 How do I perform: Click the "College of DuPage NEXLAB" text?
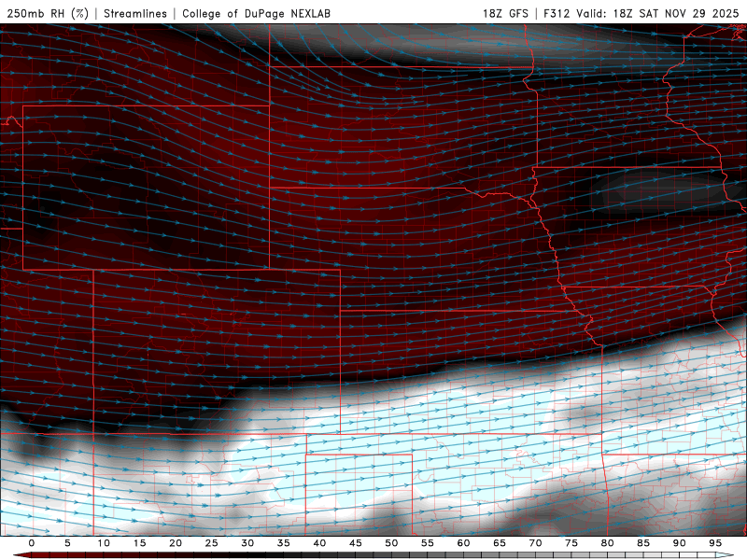(x=256, y=13)
